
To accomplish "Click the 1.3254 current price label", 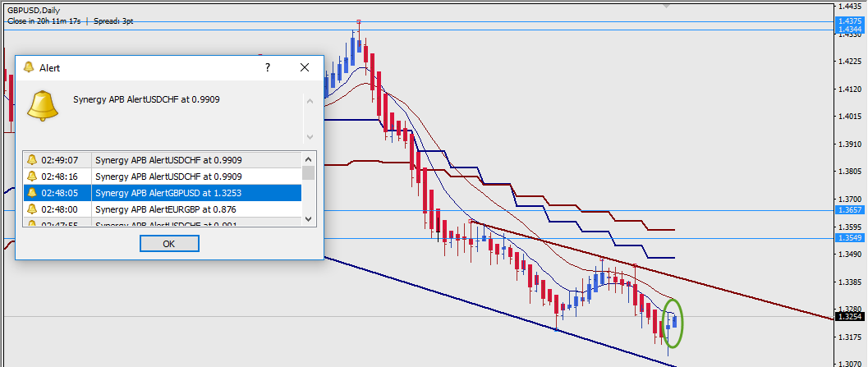I will [849, 316].
